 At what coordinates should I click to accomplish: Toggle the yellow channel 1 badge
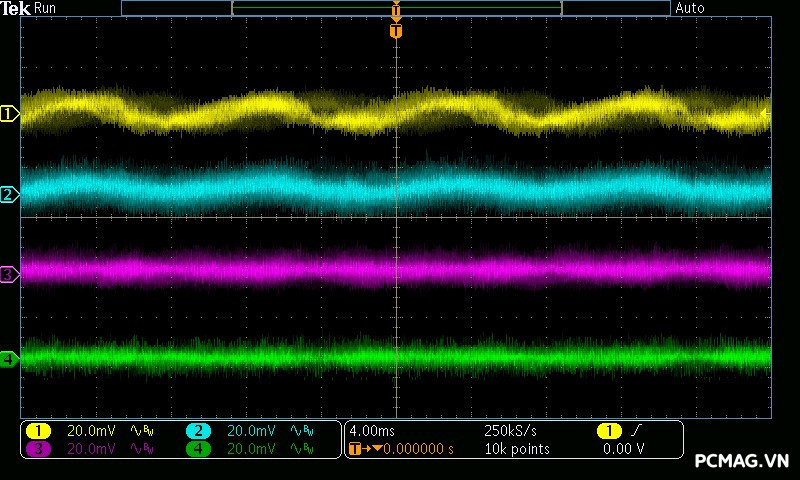tap(38, 431)
